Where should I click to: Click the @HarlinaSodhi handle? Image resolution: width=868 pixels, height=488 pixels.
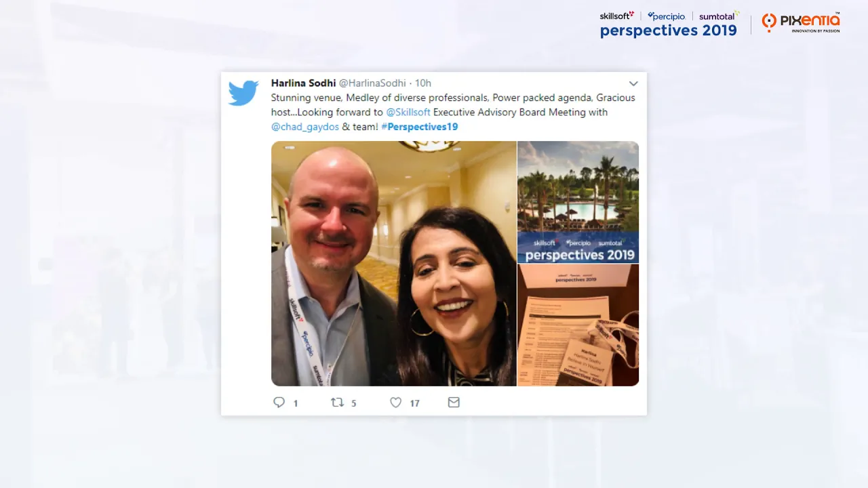click(x=372, y=83)
